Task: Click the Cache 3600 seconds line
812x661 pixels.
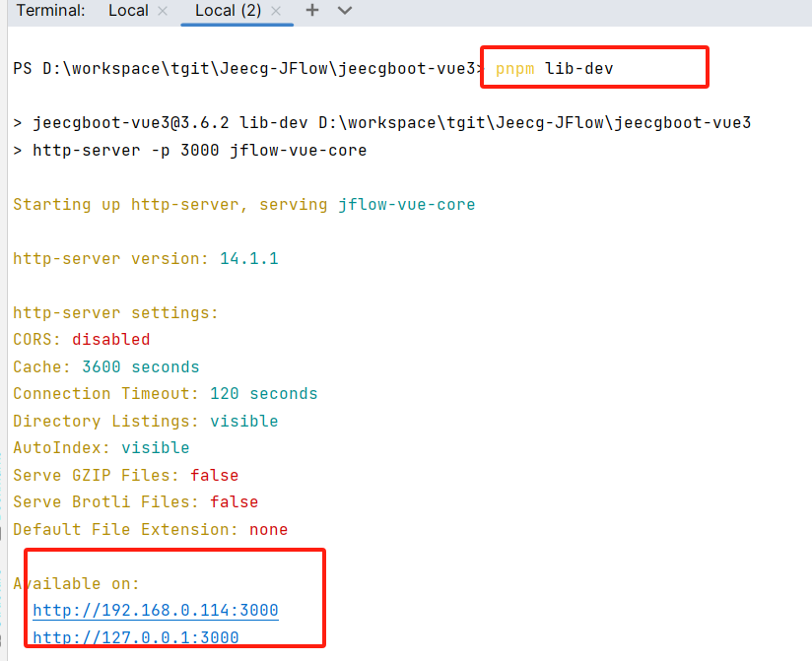Action: (x=105, y=367)
